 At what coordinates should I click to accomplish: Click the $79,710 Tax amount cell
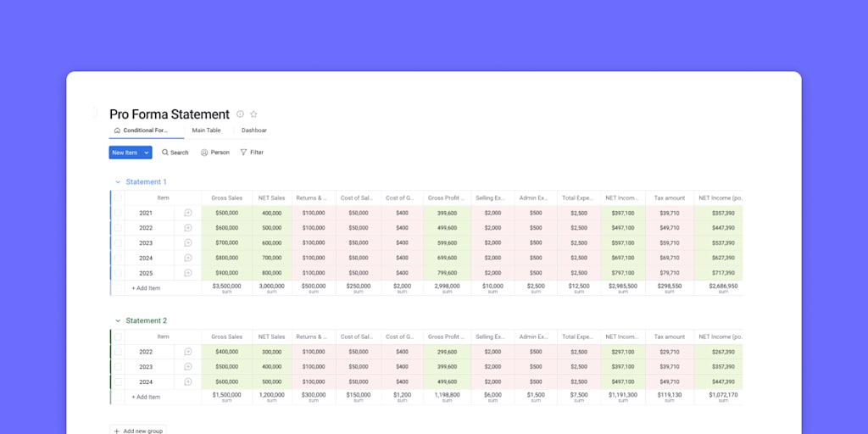[x=670, y=273]
